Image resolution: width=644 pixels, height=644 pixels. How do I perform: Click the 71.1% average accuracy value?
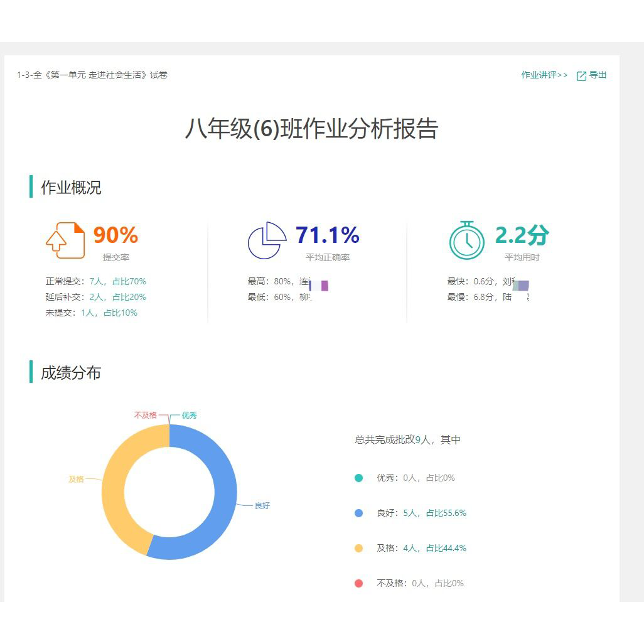click(x=327, y=235)
